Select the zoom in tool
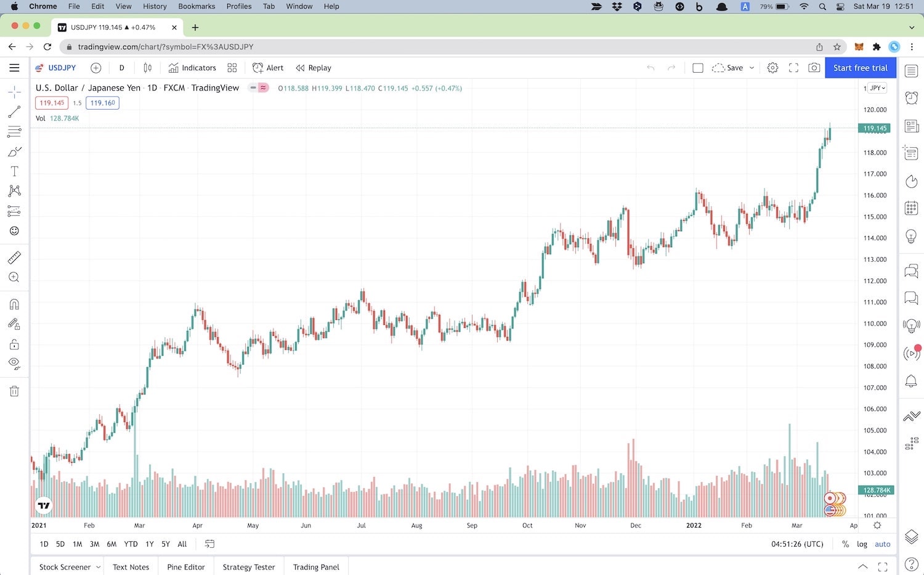This screenshot has width=924, height=575. point(14,277)
